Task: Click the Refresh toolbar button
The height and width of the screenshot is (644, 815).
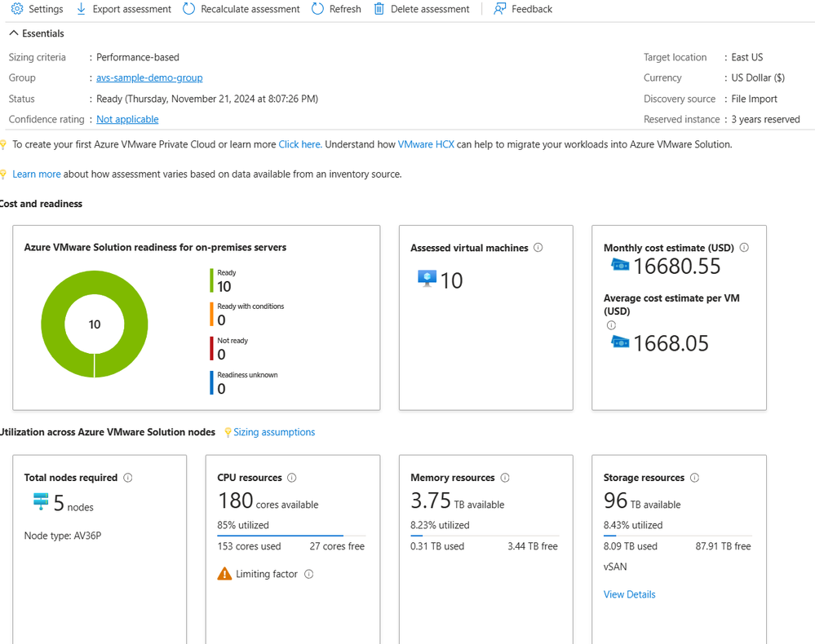Action: (336, 9)
